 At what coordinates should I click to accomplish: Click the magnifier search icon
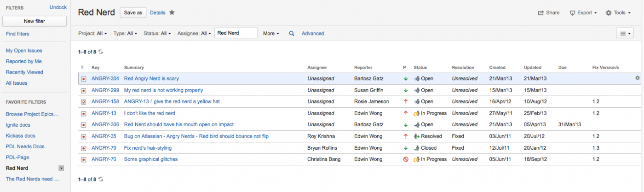pos(291,34)
